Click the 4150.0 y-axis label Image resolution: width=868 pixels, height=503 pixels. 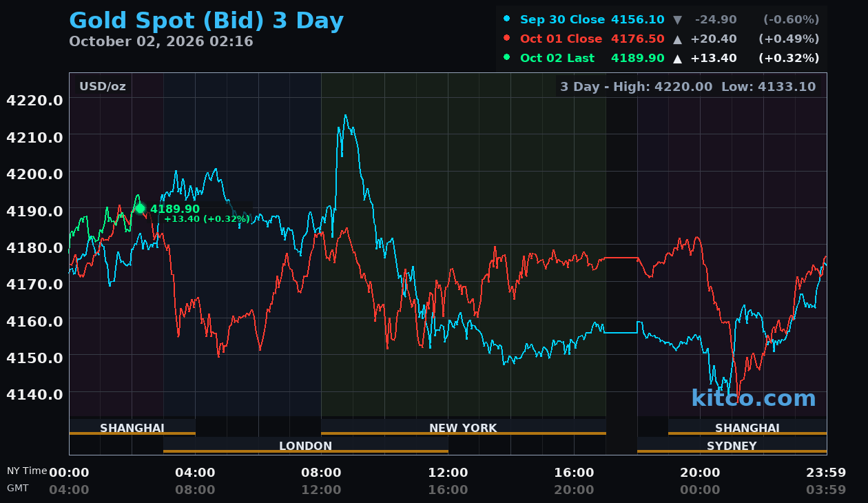tap(34, 357)
